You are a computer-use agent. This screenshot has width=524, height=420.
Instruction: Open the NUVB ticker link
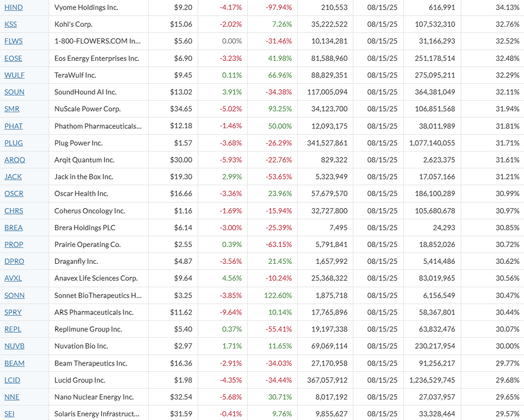pyautogui.click(x=14, y=346)
